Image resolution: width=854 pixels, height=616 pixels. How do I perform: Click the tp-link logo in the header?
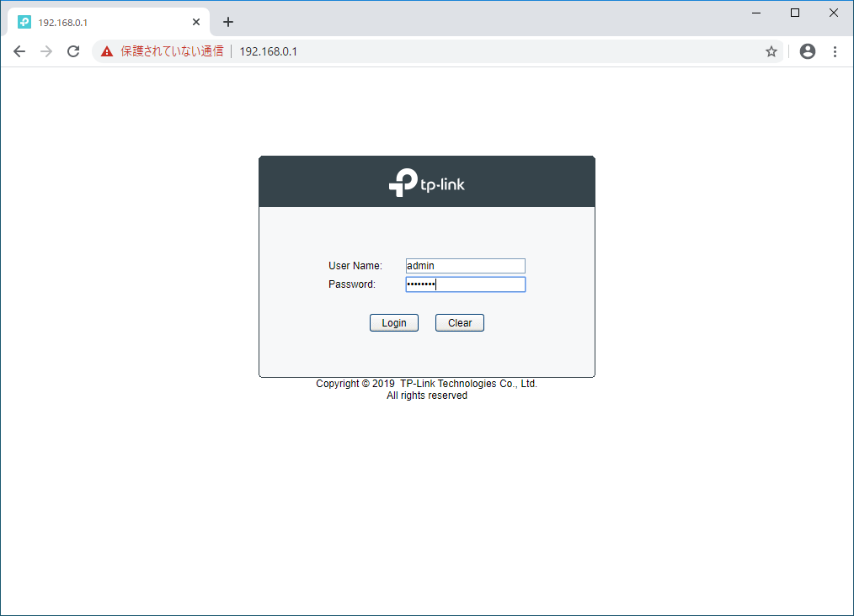426,183
